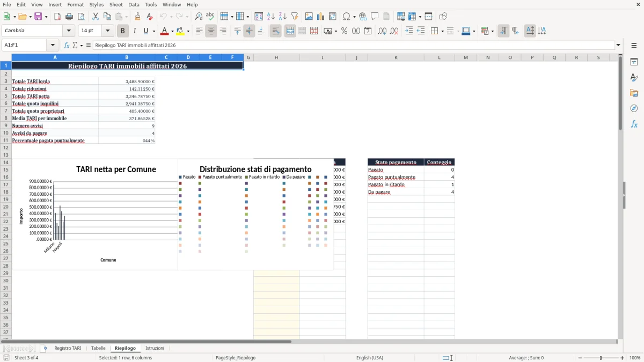Click the Insert Chart icon
The width and height of the screenshot is (644, 362).
point(321,17)
